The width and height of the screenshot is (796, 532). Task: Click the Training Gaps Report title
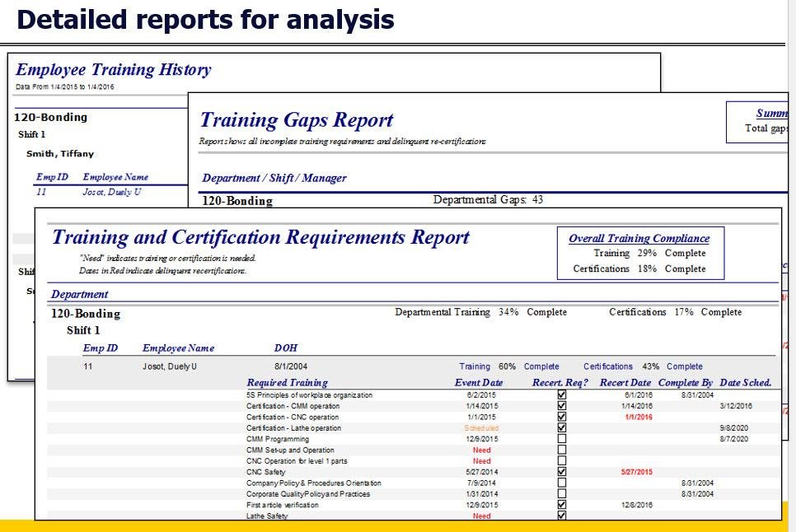pyautogui.click(x=297, y=120)
